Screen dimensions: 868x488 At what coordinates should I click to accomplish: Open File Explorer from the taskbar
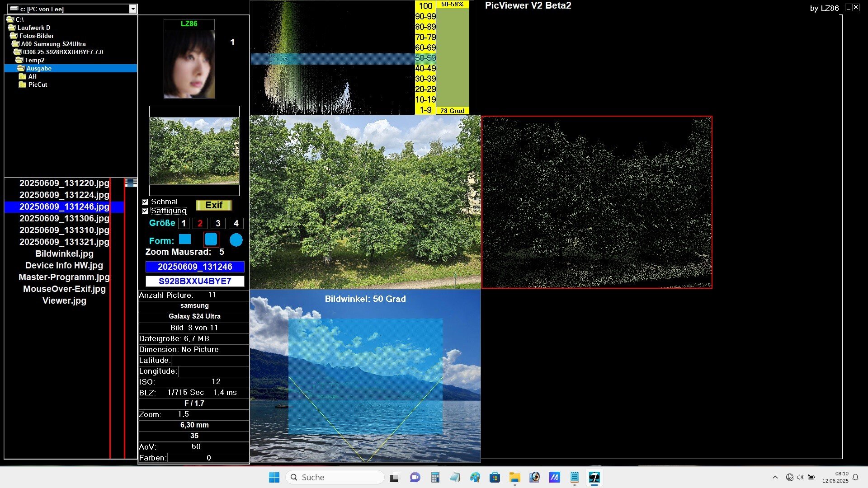pyautogui.click(x=514, y=477)
